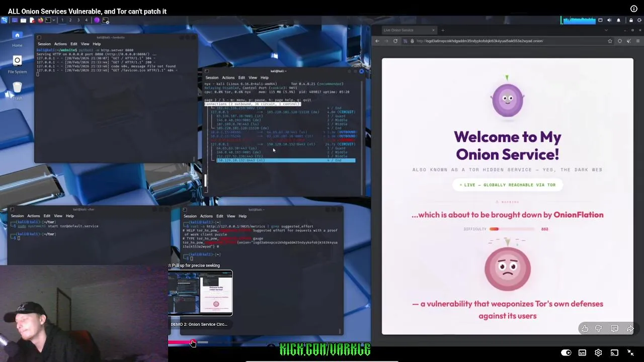
Task: Open Actions menu in curl terminal
Action: coord(206,216)
